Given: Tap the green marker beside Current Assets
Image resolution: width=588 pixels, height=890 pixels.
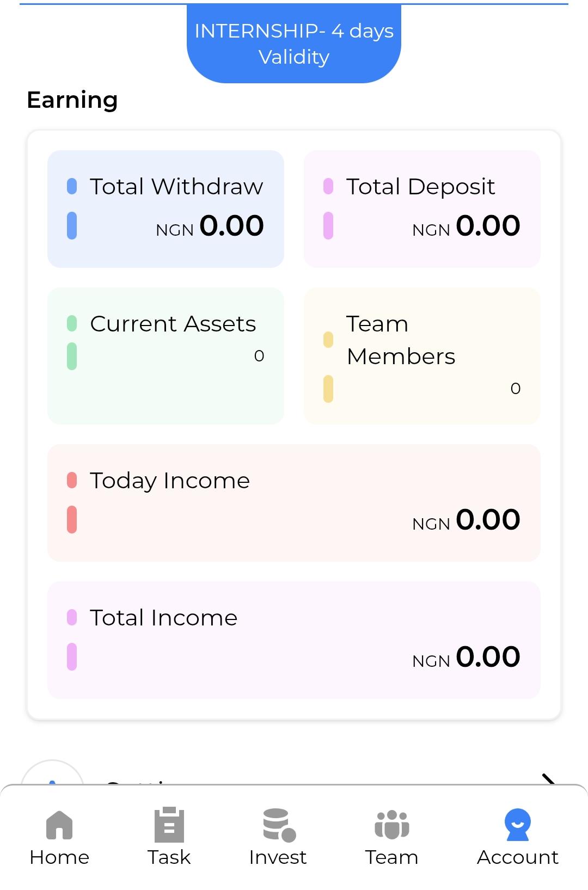Looking at the screenshot, I should (72, 323).
